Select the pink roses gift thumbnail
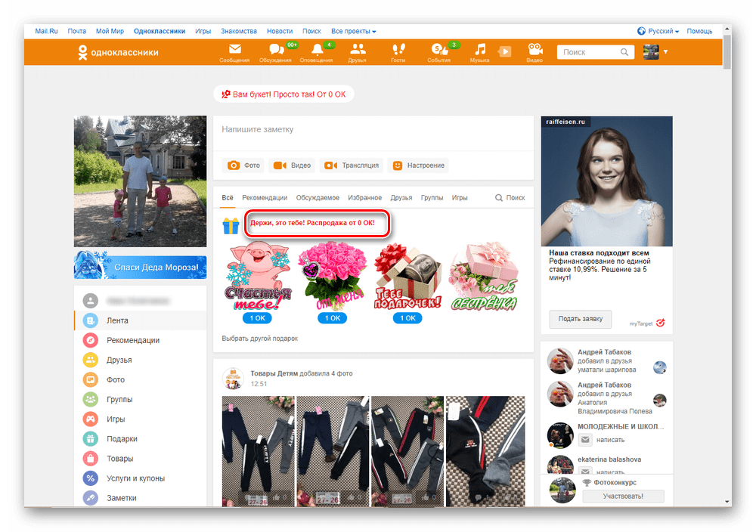Viewport: 756px width, 532px height. (x=333, y=276)
